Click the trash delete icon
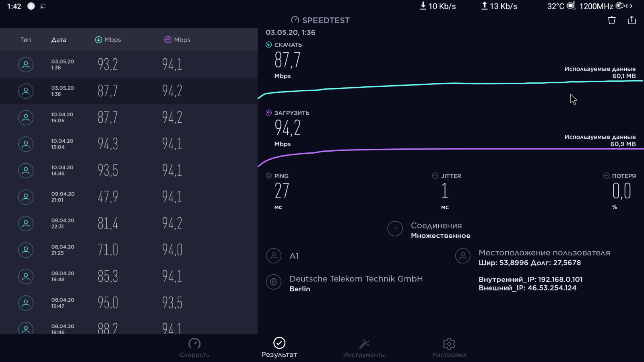Screen dimensions: 644x362 (x=611, y=21)
